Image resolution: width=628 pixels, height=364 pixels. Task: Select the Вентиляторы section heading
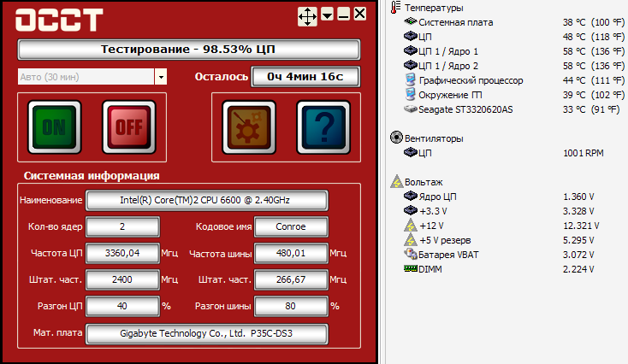point(434,138)
